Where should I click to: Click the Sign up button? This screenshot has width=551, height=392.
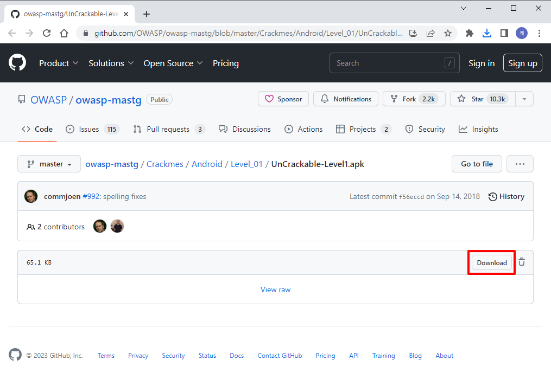(x=523, y=63)
